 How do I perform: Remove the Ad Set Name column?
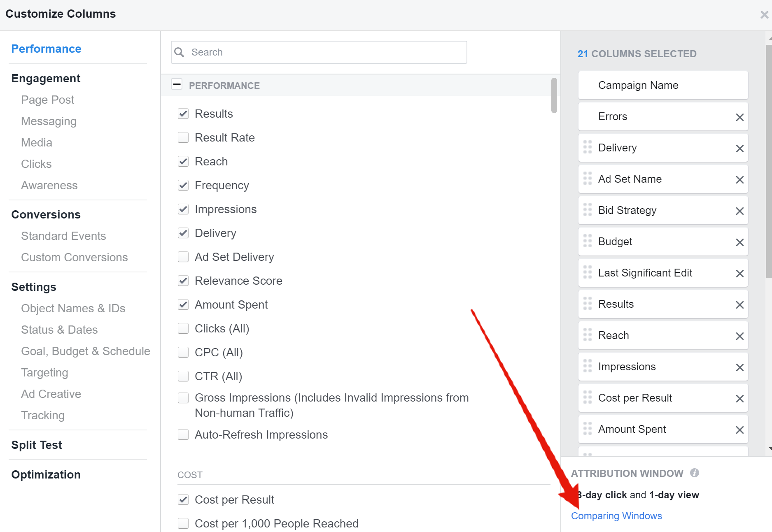pyautogui.click(x=739, y=180)
